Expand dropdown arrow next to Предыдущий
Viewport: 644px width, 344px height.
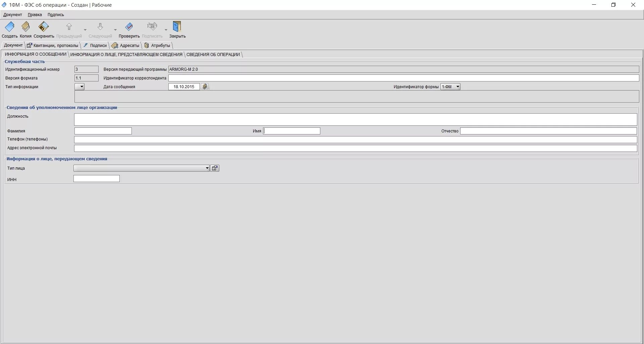85,30
